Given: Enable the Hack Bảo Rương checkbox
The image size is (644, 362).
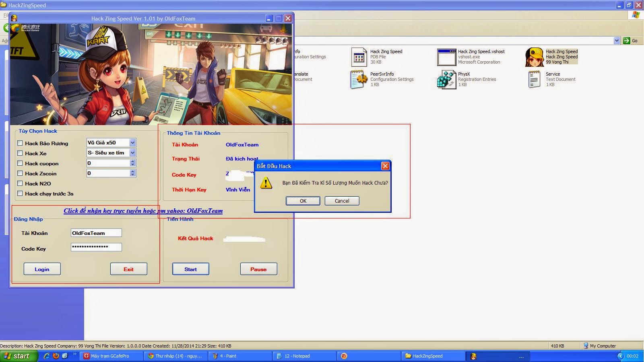Looking at the screenshot, I should pos(20,143).
